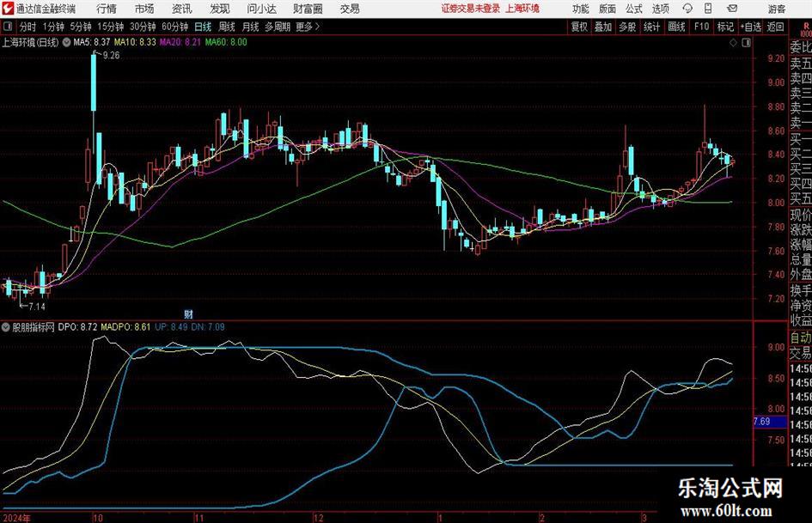Click the 返回 back button
The width and height of the screenshot is (812, 523).
(775, 27)
